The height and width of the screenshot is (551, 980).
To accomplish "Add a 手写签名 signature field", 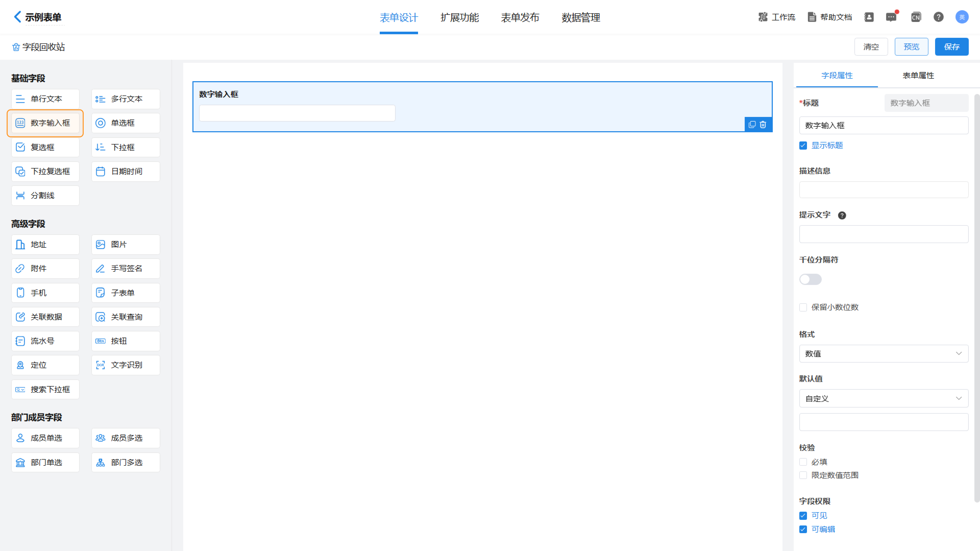I will [x=126, y=269].
